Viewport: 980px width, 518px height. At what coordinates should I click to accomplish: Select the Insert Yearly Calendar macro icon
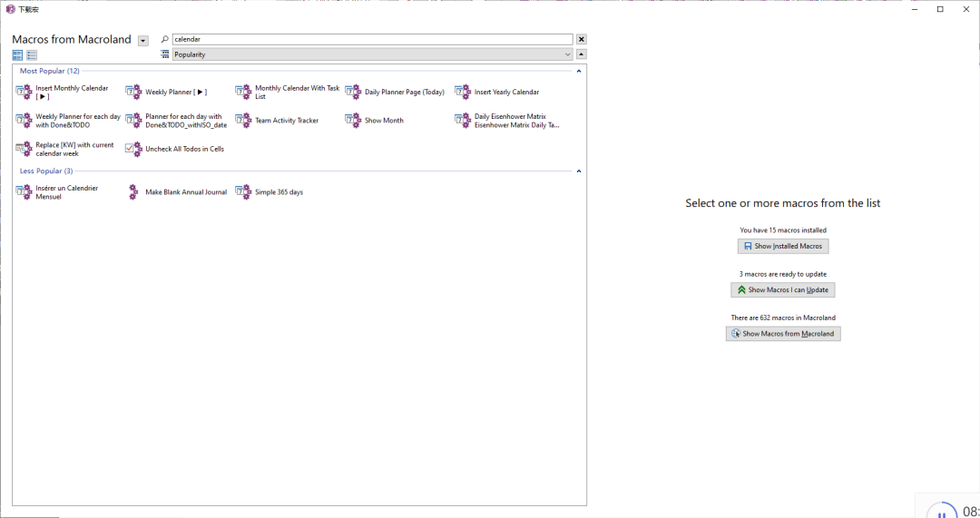pyautogui.click(x=463, y=93)
